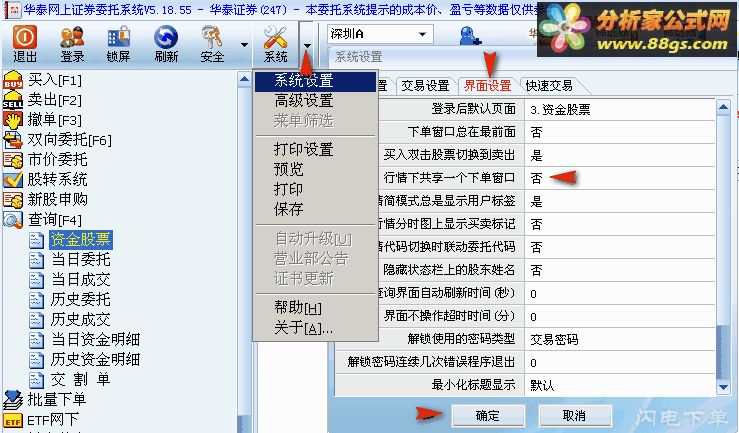Open 买入[F1] buy icon in sidebar
Image resolution: width=739 pixels, height=433 pixels.
(13, 81)
